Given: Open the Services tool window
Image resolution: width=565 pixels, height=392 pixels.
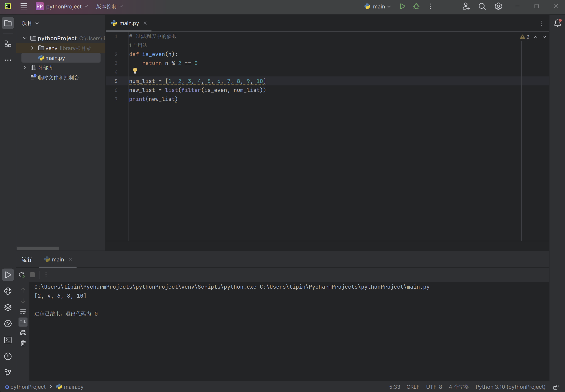Looking at the screenshot, I should (x=8, y=324).
